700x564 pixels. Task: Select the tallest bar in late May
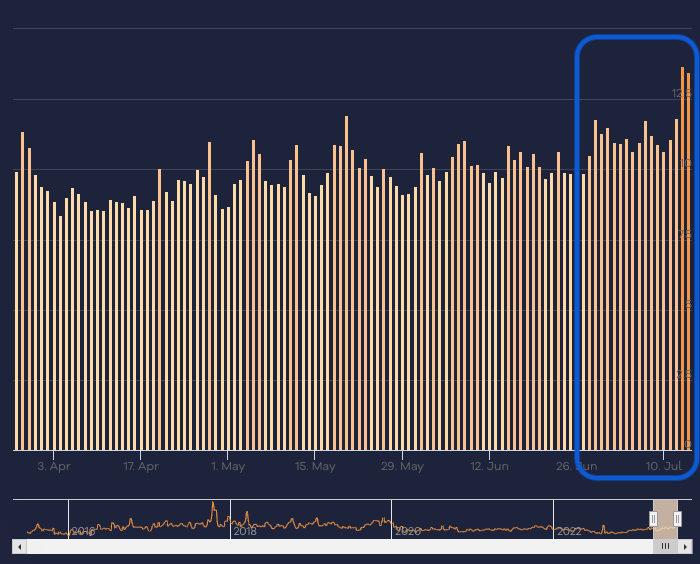pyautogui.click(x=346, y=283)
